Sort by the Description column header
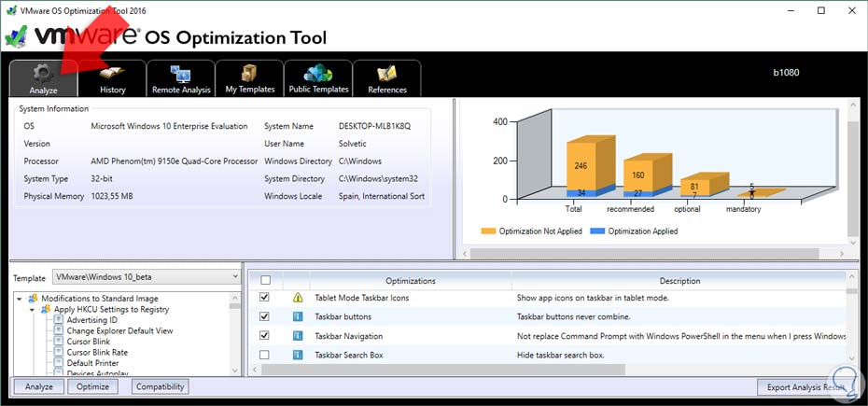The height and width of the screenshot is (406, 868). [x=679, y=281]
